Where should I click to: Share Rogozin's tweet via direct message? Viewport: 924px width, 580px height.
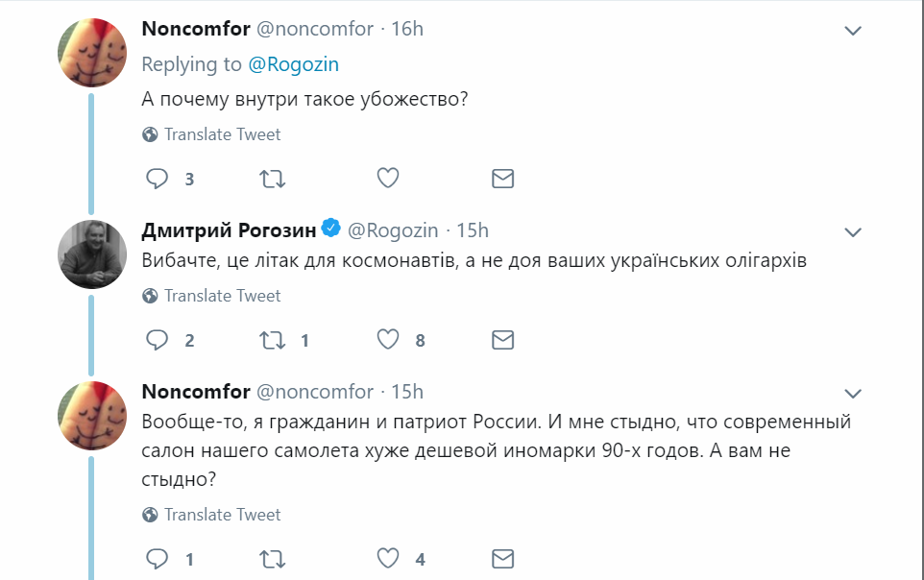pyautogui.click(x=502, y=340)
